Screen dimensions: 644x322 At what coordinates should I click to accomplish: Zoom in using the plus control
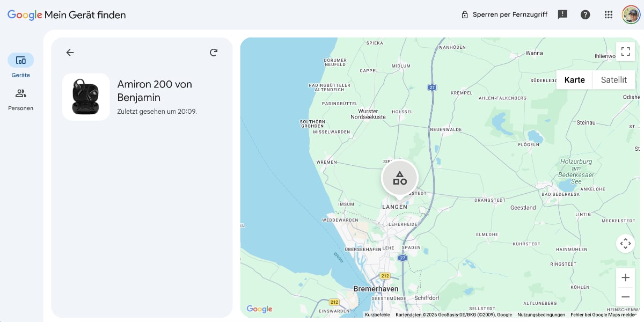(x=625, y=277)
